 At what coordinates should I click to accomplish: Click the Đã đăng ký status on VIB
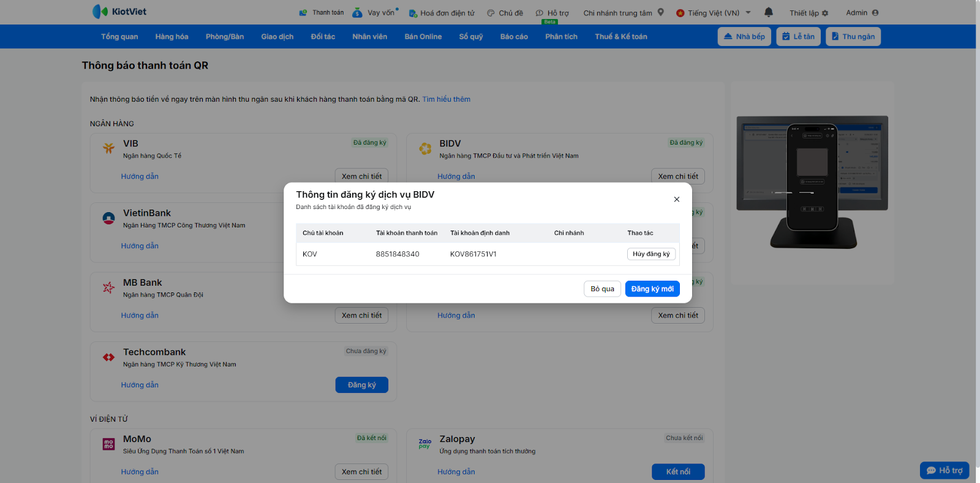(x=370, y=143)
